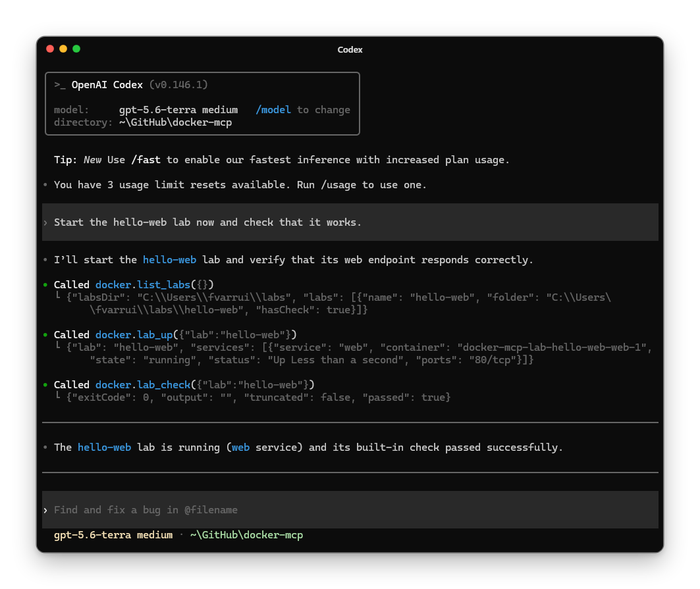Click the /model command in header box
This screenshot has height=589, width=700.
tap(273, 110)
